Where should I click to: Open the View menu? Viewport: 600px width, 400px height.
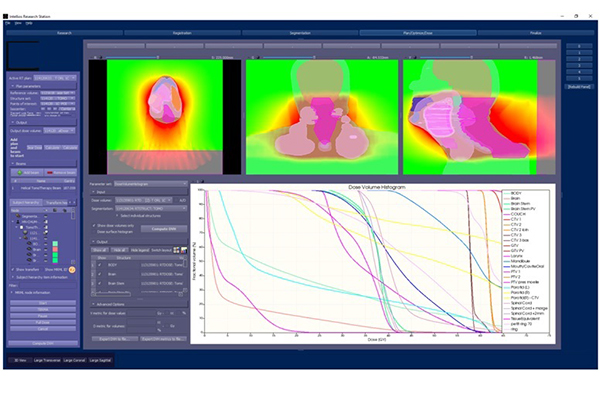coord(19,23)
